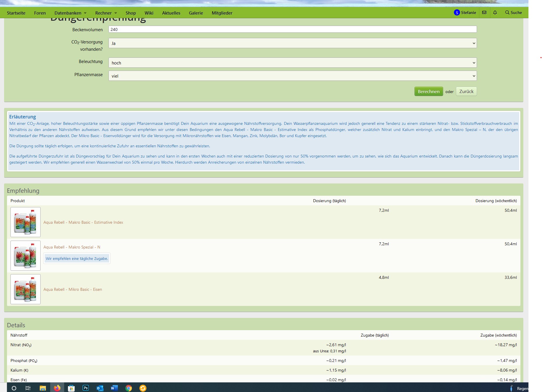542x392 pixels.
Task: Expand the CO2-Versorgung dropdown
Action: tap(292, 43)
